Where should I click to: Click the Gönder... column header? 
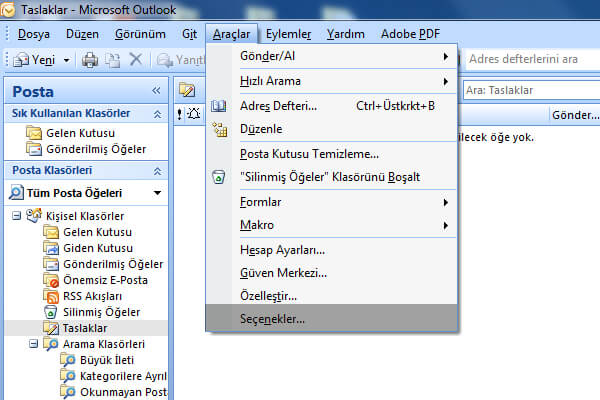pyautogui.click(x=575, y=114)
